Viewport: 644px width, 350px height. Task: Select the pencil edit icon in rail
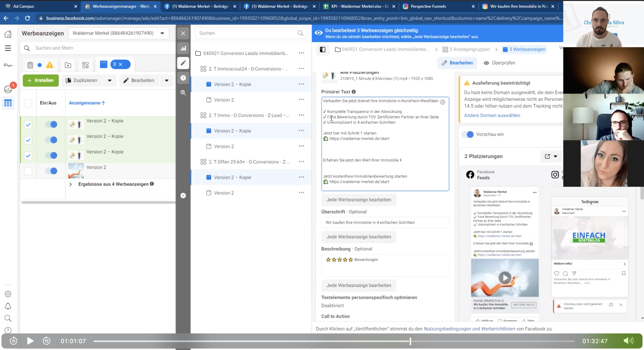pyautogui.click(x=183, y=63)
